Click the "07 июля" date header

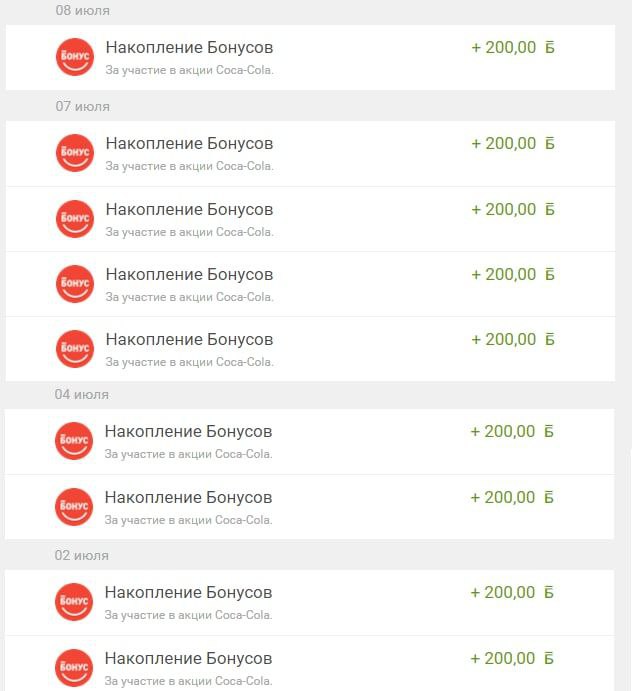[82, 106]
